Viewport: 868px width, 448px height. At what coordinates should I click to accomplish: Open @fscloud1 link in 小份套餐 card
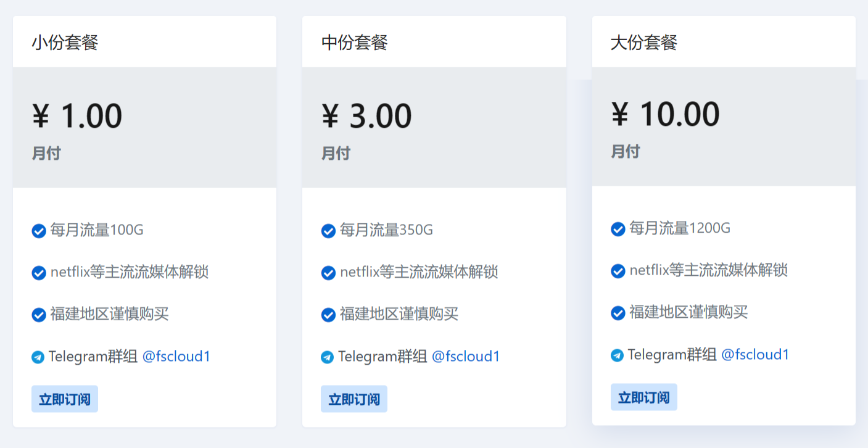[x=176, y=356]
